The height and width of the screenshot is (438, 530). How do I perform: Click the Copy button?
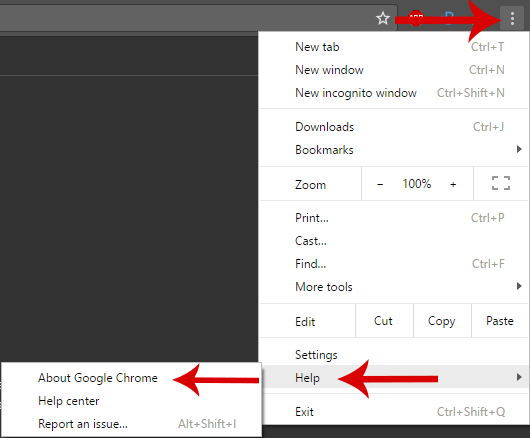[442, 320]
